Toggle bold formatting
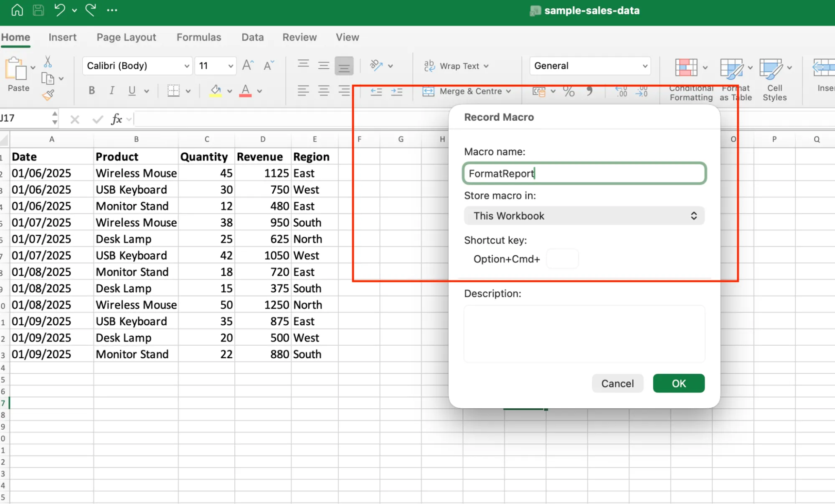Viewport: 835px width, 504px height. [91, 90]
